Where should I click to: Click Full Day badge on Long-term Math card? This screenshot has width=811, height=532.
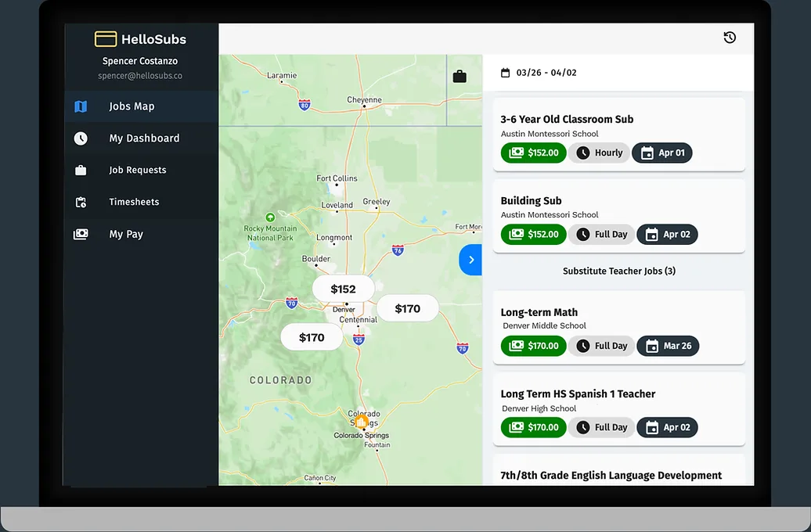(x=601, y=346)
